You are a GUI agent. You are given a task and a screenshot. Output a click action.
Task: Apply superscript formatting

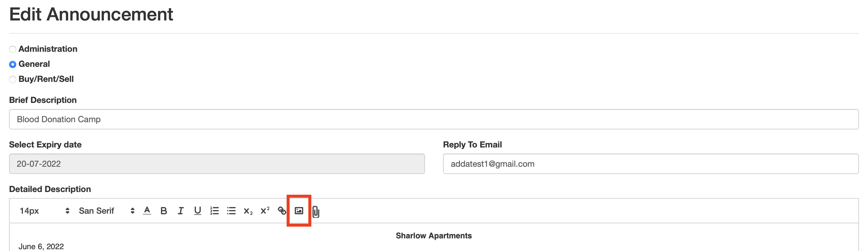pyautogui.click(x=265, y=210)
